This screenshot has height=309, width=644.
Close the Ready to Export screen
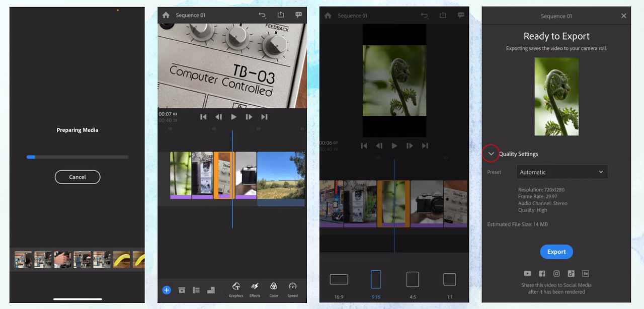(624, 16)
